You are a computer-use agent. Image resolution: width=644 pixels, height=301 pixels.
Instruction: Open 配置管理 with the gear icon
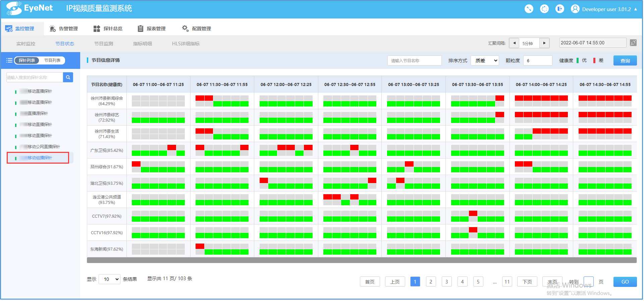(x=197, y=29)
